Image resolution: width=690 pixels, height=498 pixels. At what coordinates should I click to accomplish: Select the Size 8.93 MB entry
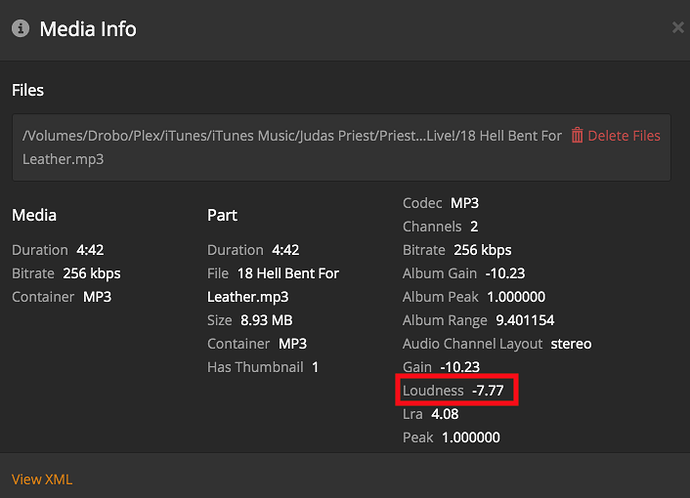[250, 320]
